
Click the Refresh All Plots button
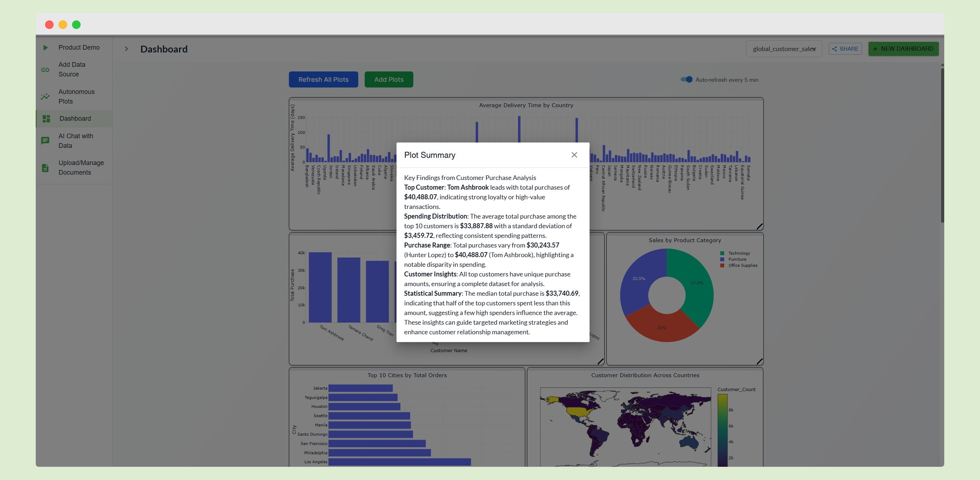coord(323,79)
